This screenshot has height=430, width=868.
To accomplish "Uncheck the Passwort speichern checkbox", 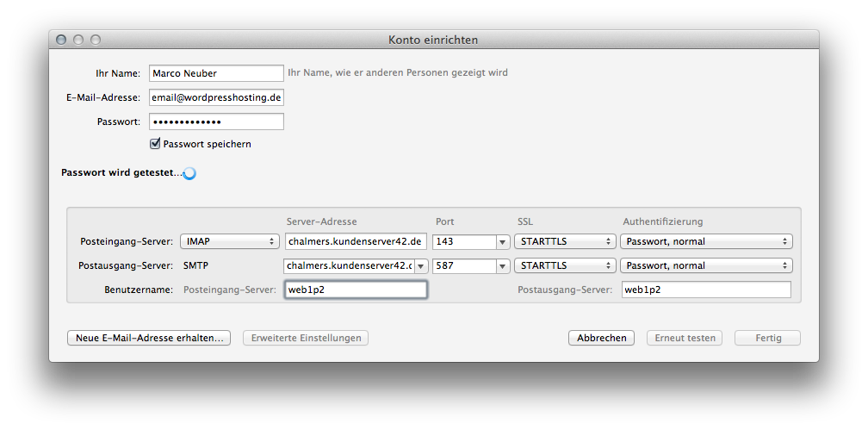I will pos(156,144).
